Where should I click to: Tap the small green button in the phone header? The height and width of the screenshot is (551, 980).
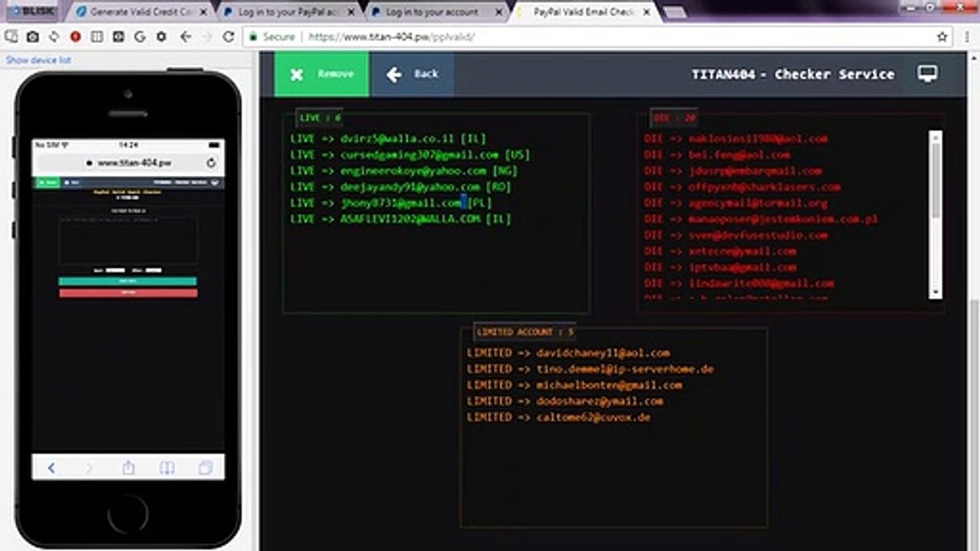[x=47, y=183]
